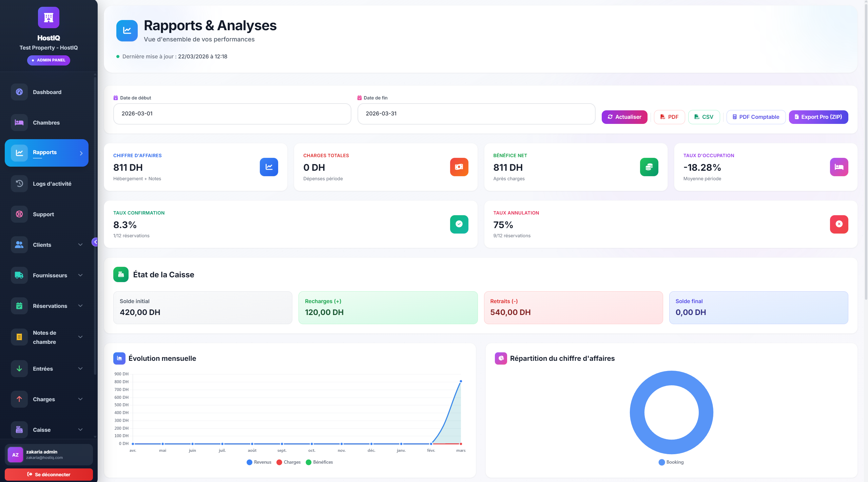Click the green Bénéfice Net coins icon
This screenshot has height=482, width=868.
[649, 167]
